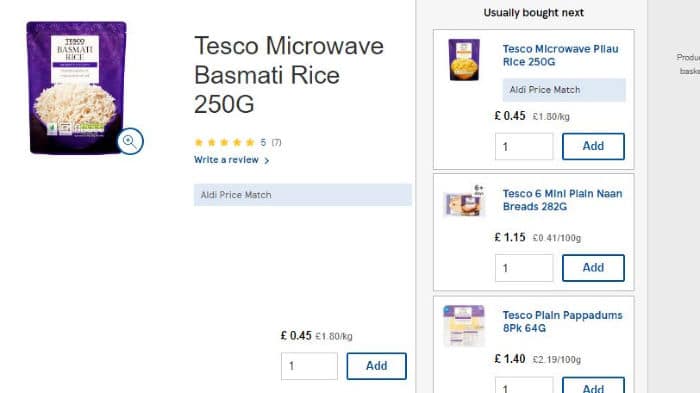700x393 pixels.
Task: Click the five-star rating icons
Action: click(225, 142)
